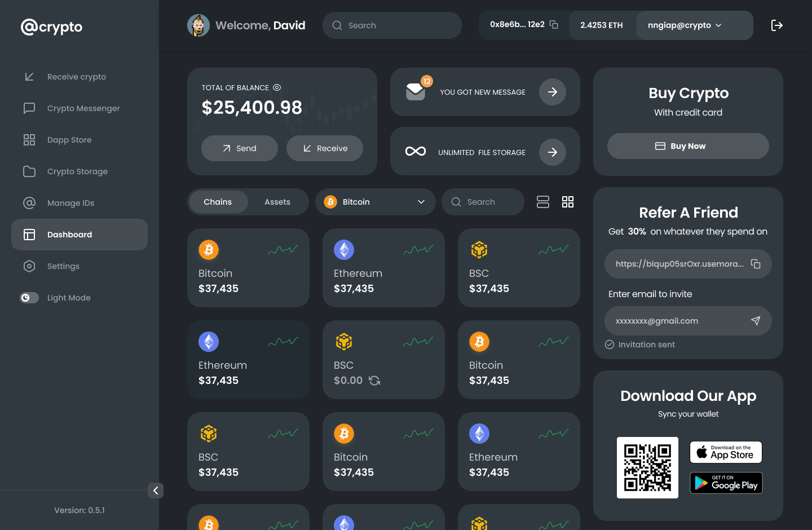Click the Receive button under total balance

325,148
